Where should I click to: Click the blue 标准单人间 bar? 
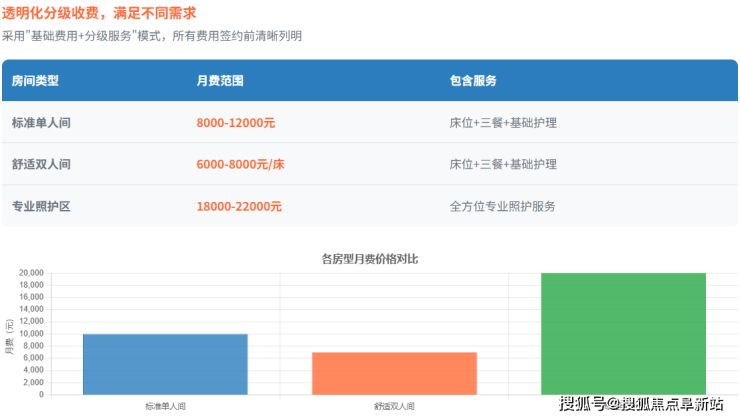165,364
